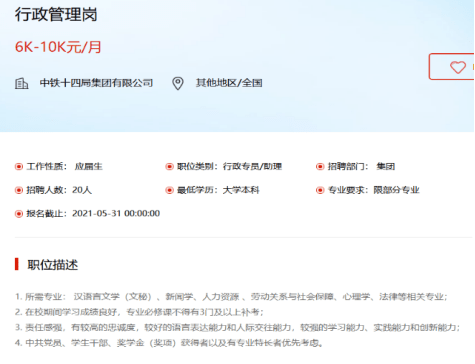Click the heart favorite icon
475x364 pixels.
[458, 67]
